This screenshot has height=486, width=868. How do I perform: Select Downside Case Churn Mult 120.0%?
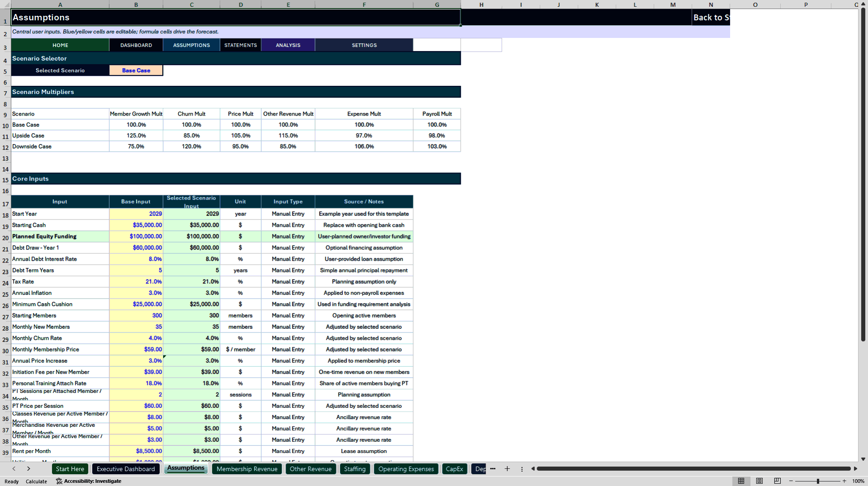[192, 146]
